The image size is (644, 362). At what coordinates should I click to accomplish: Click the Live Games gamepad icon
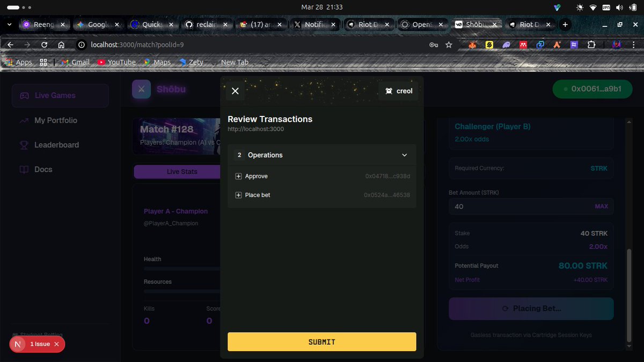(24, 95)
